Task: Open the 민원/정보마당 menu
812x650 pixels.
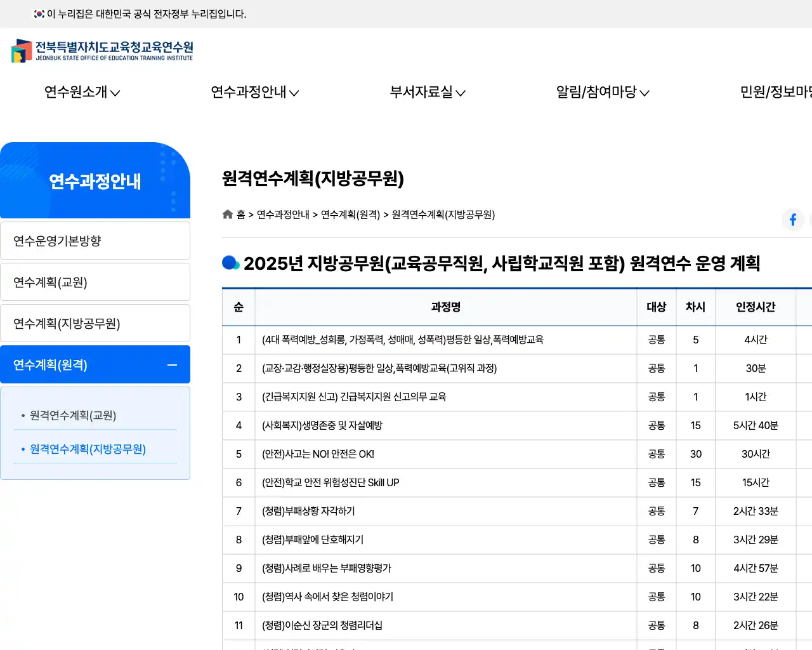Action: [776, 92]
